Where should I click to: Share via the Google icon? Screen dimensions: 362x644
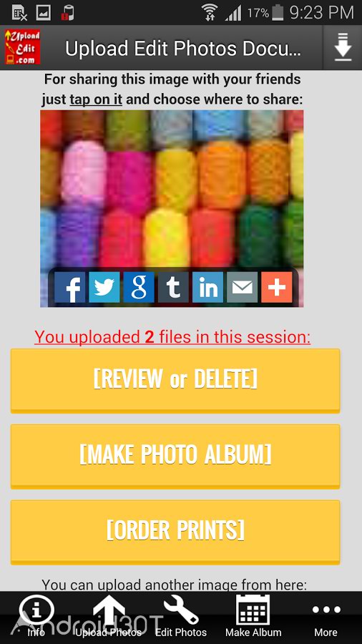[139, 287]
